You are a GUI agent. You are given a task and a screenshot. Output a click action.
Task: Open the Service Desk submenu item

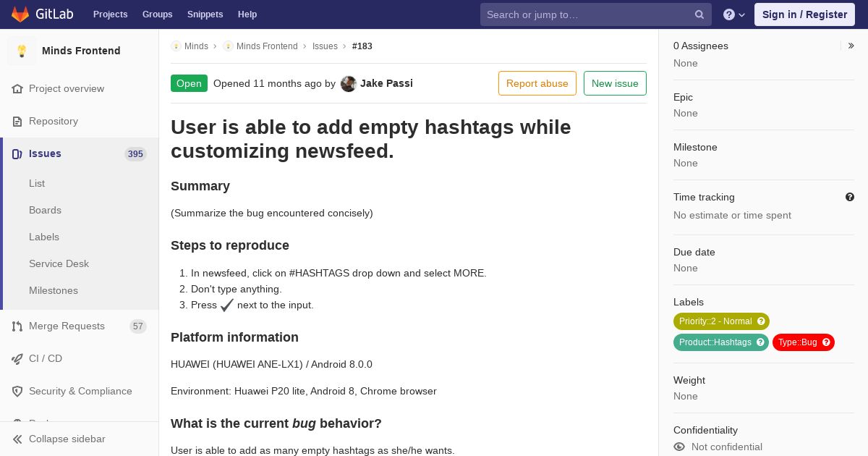[x=59, y=263]
